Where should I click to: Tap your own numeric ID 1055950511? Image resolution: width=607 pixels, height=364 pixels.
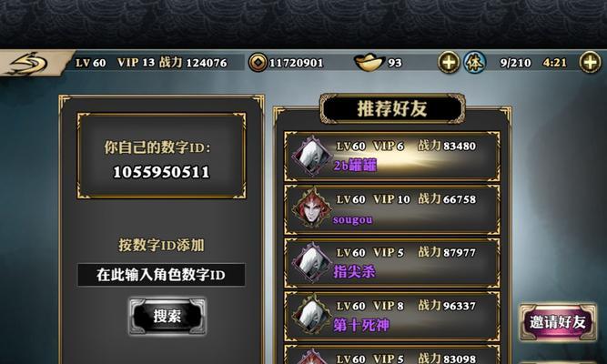[161, 172]
